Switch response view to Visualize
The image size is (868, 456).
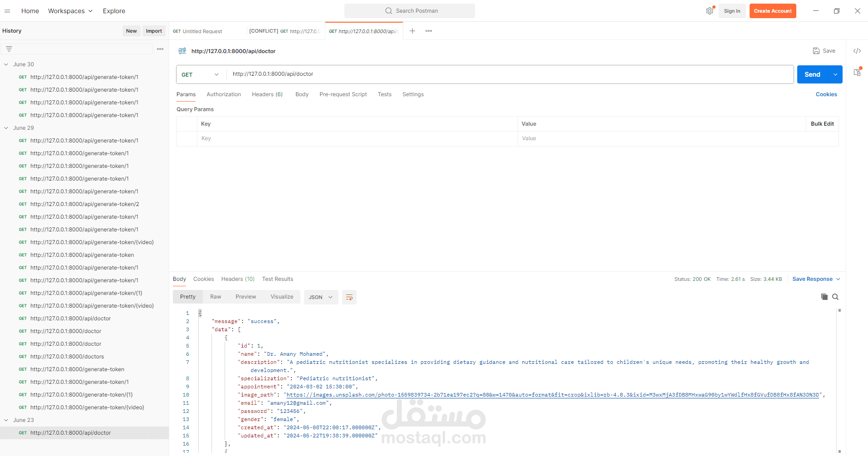[282, 297]
